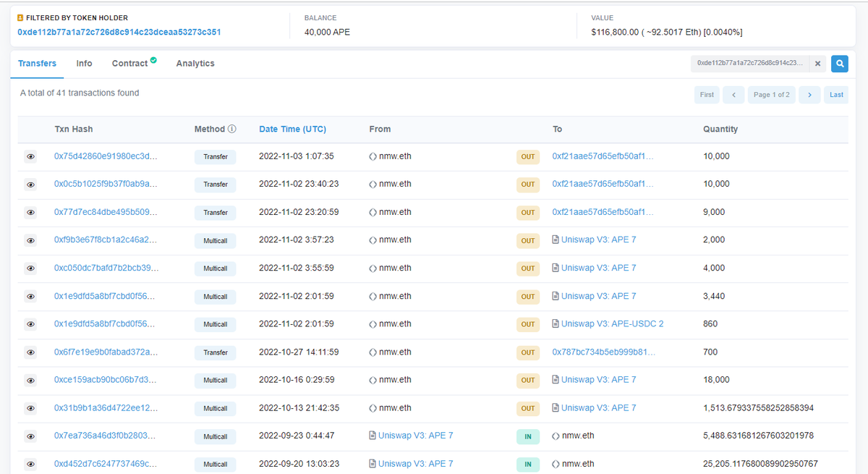Viewport: 868px width, 474px height.
Task: Click the OUT badge in the 23:40:23 row
Action: tap(528, 185)
